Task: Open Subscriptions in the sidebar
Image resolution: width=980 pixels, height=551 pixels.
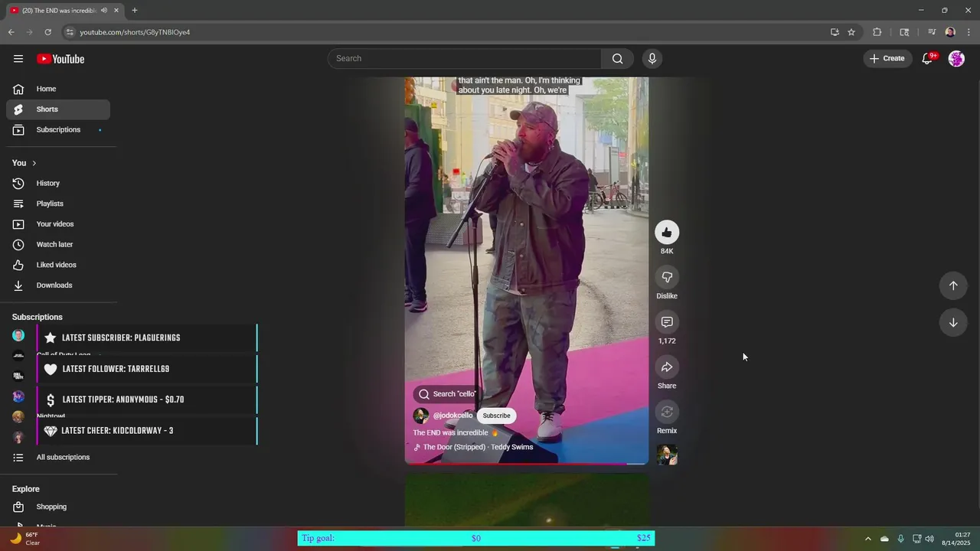Action: coord(58,130)
